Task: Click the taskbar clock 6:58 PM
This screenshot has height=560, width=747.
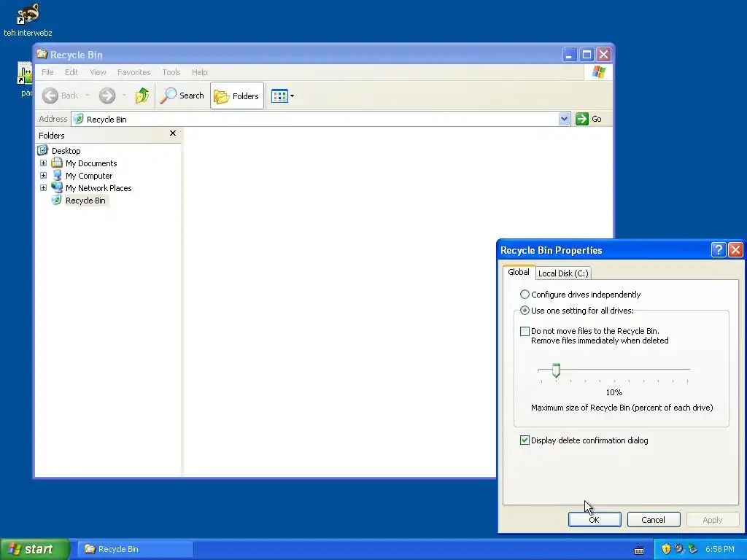Action: click(720, 549)
